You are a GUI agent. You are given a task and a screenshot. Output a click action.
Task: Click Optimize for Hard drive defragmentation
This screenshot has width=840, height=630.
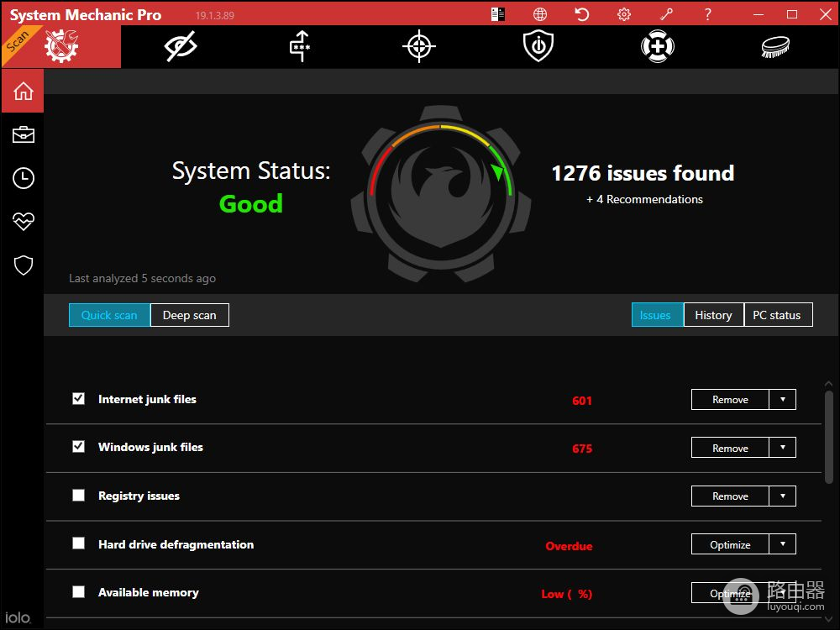coord(730,544)
